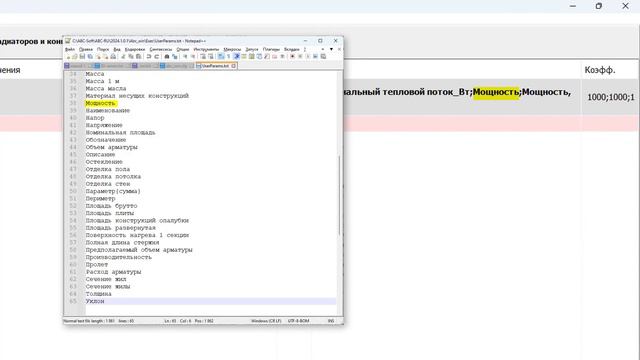Open the Запуск menu
Viewport: 640px width, 360px height.
click(x=252, y=49)
